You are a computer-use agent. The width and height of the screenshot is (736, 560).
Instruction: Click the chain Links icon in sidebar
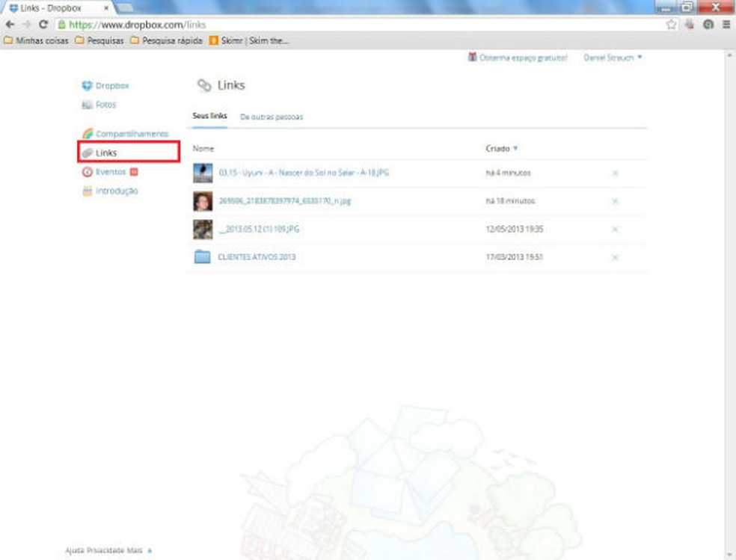88,153
